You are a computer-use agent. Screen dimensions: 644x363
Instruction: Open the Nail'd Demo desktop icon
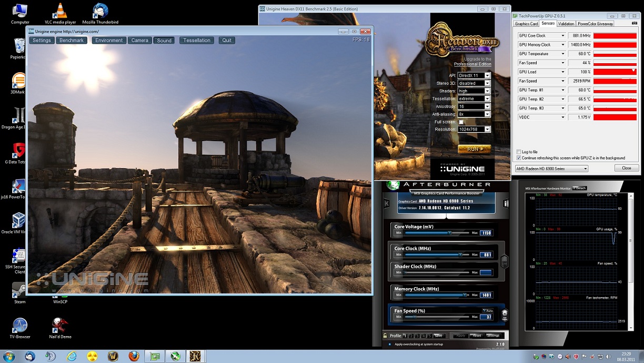pyautogui.click(x=60, y=328)
